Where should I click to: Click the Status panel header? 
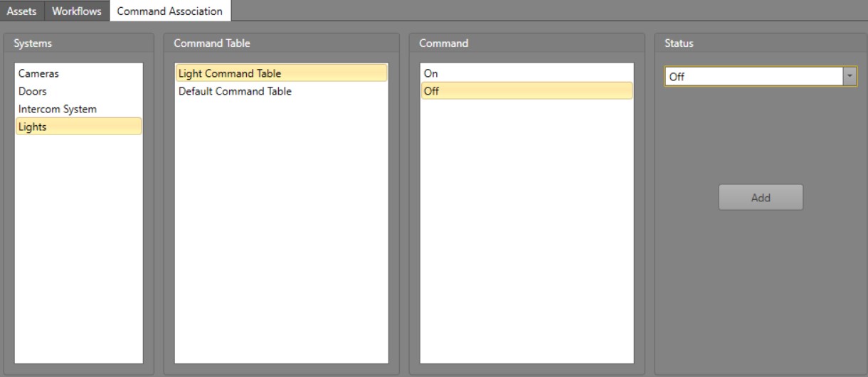pyautogui.click(x=679, y=43)
